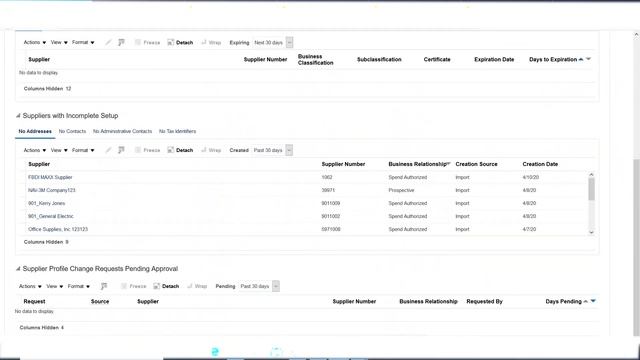Screen dimensions: 640x360
Task: Open 901_General Electric supplier link
Action: tap(51, 216)
